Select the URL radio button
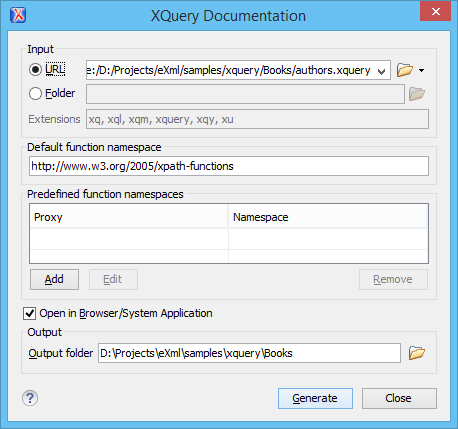The width and height of the screenshot is (458, 429). click(x=35, y=70)
